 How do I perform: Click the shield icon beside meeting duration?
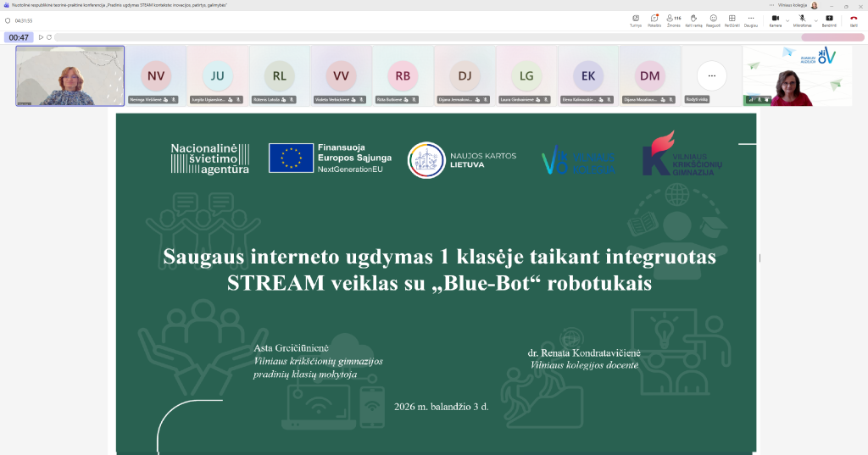(8, 20)
